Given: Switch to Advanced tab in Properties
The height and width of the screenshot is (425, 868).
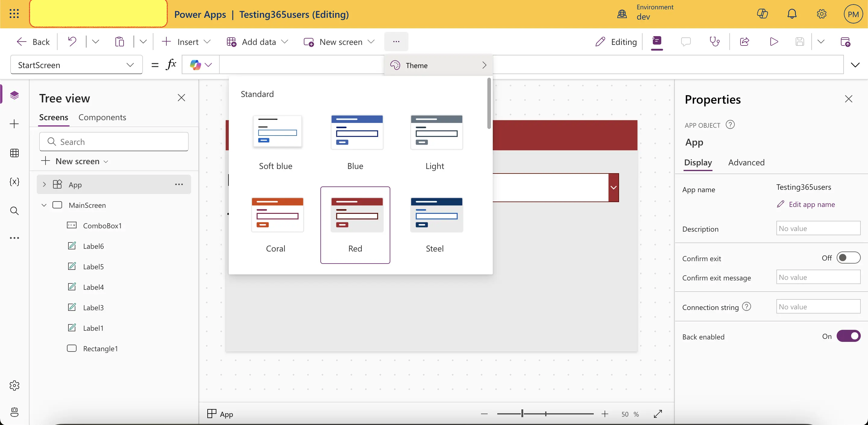Looking at the screenshot, I should pos(746,162).
